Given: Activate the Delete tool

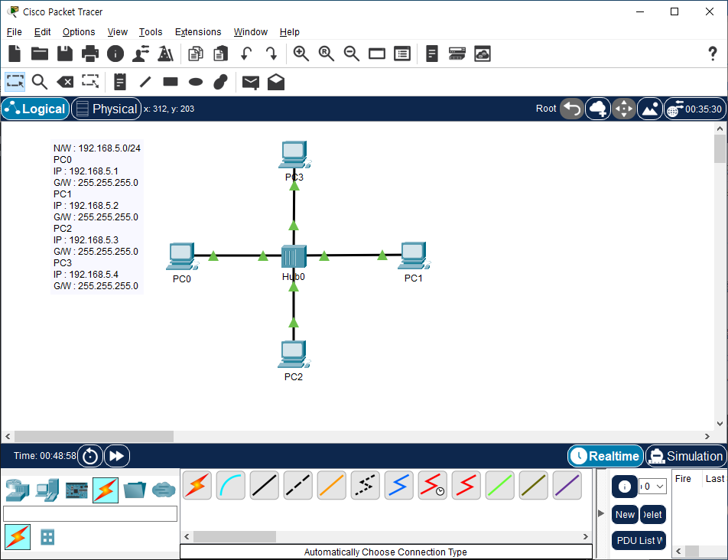Looking at the screenshot, I should click(65, 82).
